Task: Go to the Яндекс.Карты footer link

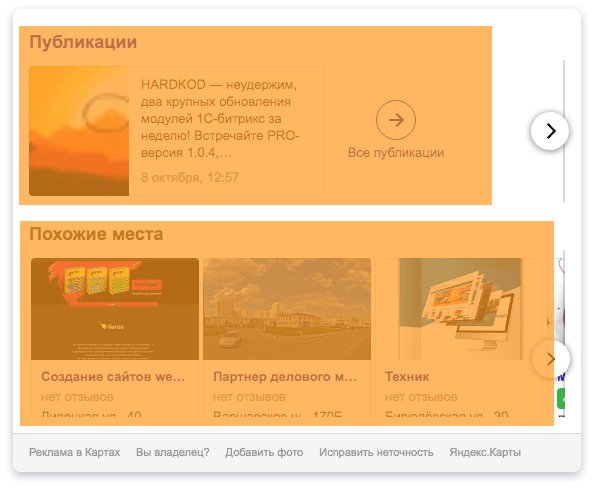Action: point(485,452)
